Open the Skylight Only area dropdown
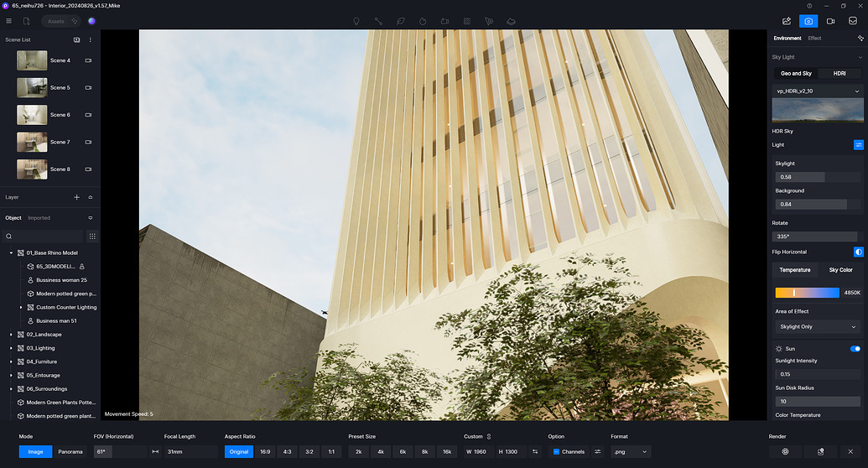868x468 pixels. (x=818, y=327)
